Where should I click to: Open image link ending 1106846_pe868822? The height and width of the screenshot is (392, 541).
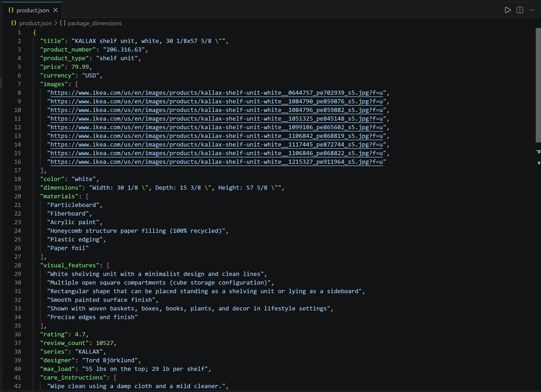pos(216,153)
